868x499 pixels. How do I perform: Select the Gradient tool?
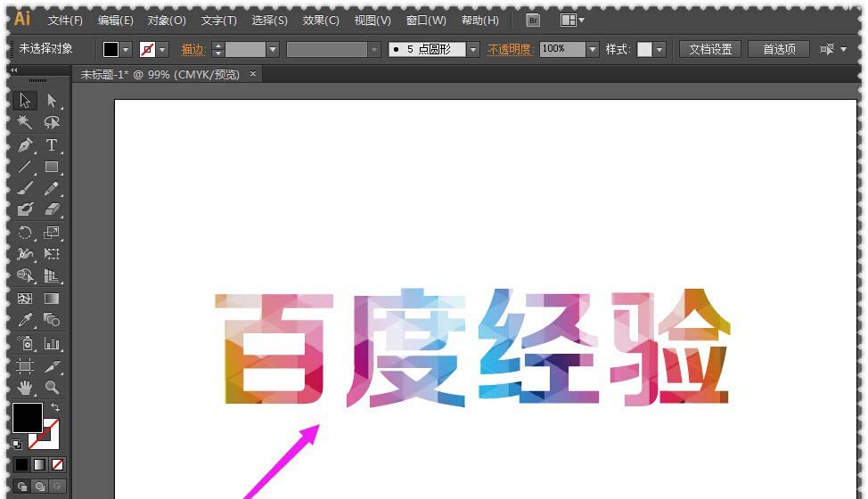pyautogui.click(x=52, y=299)
